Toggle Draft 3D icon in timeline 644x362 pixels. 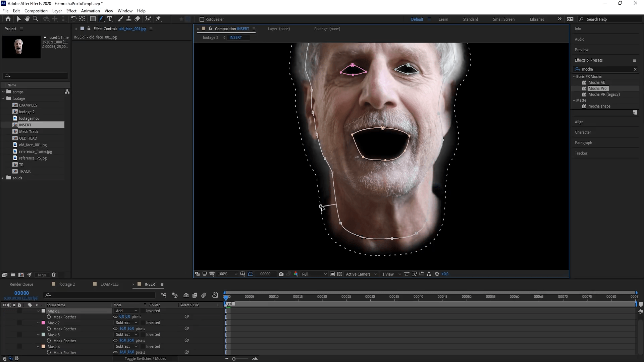point(175,295)
